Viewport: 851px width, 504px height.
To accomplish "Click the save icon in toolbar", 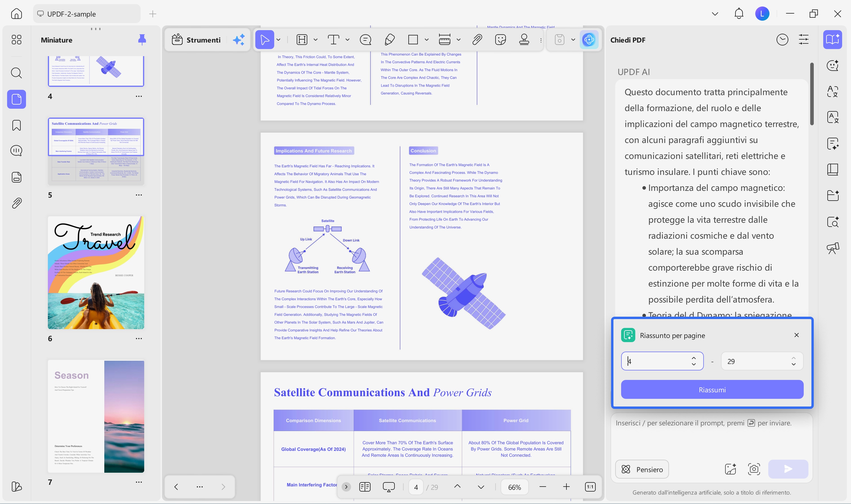I will click(560, 40).
